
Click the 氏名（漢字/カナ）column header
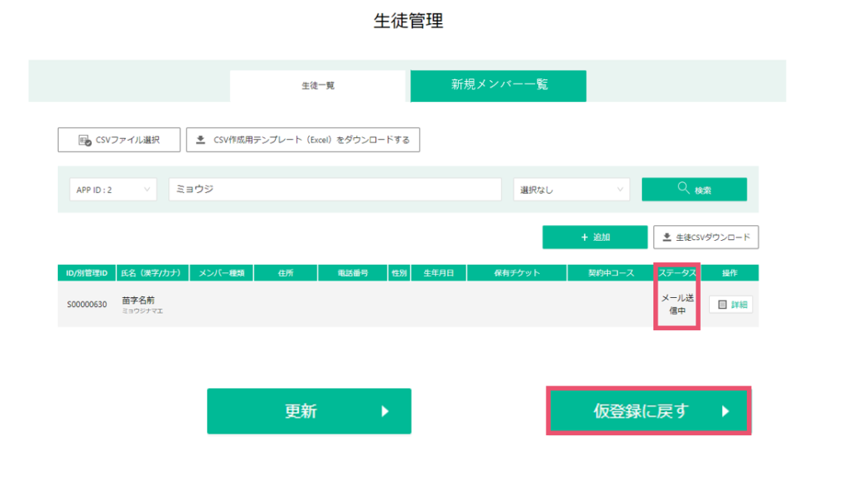pyautogui.click(x=152, y=273)
